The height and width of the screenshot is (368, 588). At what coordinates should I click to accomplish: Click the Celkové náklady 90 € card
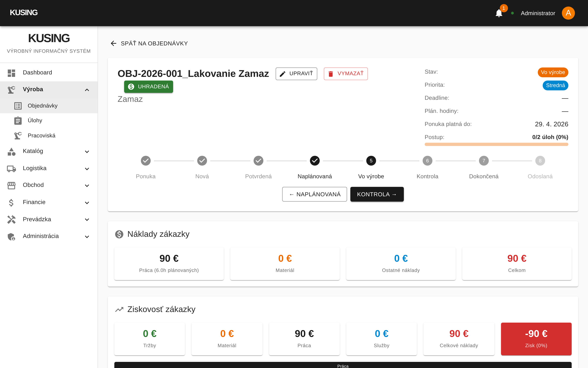click(459, 339)
